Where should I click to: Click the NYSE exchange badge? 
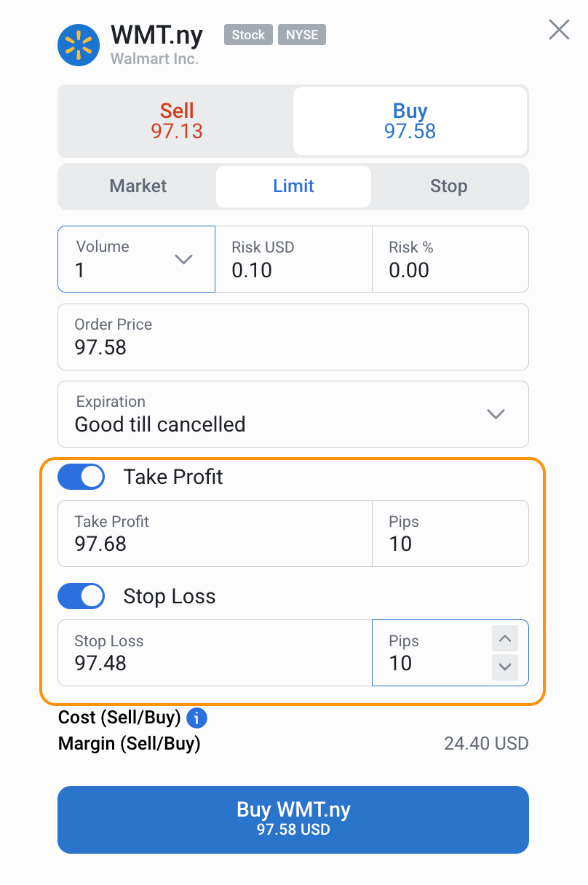pyautogui.click(x=302, y=35)
